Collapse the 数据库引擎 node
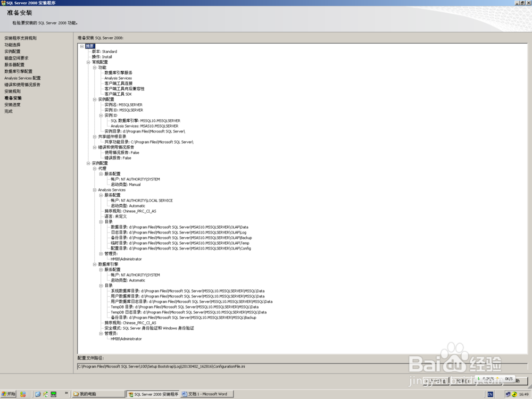This screenshot has width=532, height=399. (95, 264)
